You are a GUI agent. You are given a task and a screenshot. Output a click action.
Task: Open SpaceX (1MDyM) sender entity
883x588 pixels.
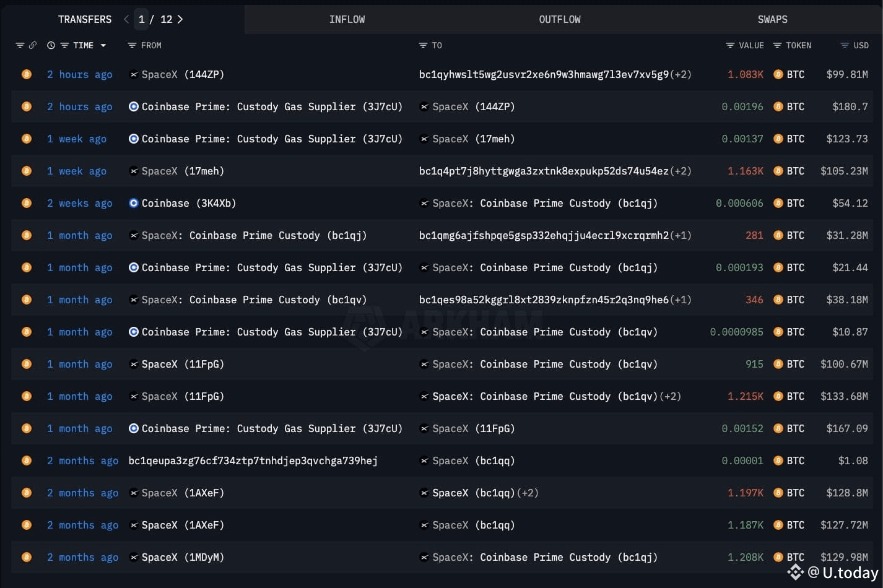click(183, 557)
